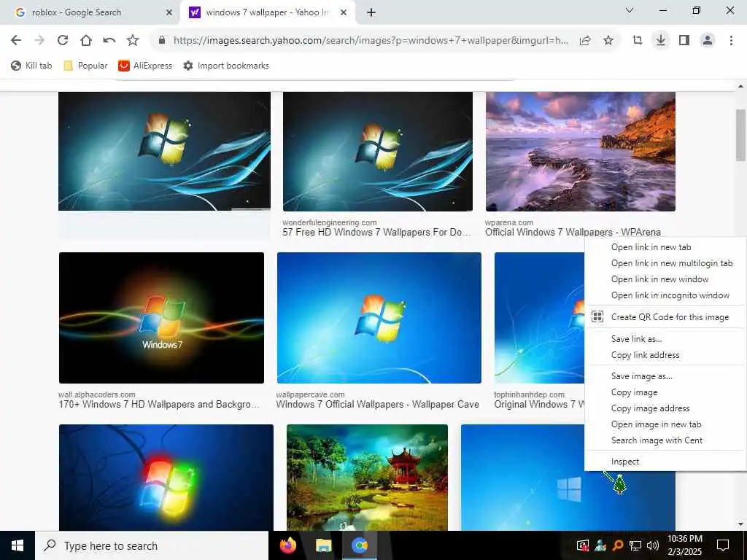The height and width of the screenshot is (560, 747).
Task: Open the Popular bookmarks folder
Action: pos(86,66)
